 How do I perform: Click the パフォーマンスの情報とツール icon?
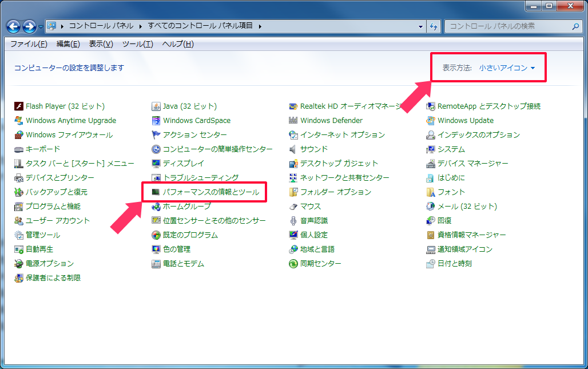[x=156, y=192]
